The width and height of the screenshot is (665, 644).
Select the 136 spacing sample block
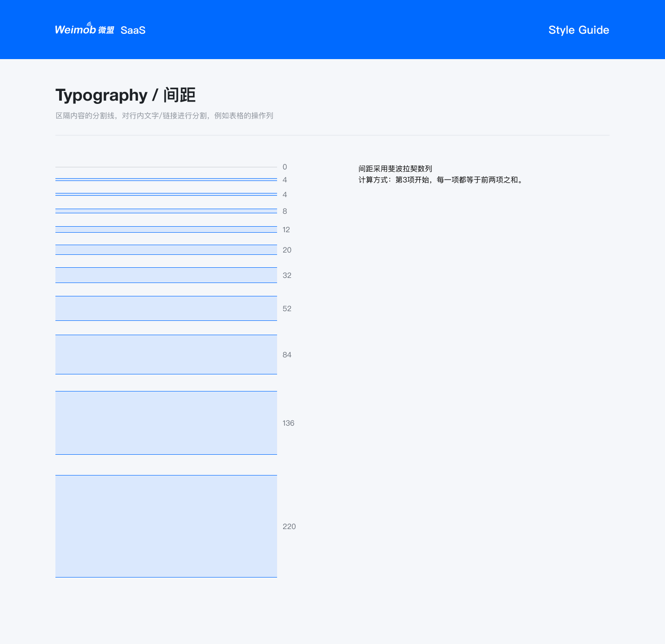pos(166,423)
